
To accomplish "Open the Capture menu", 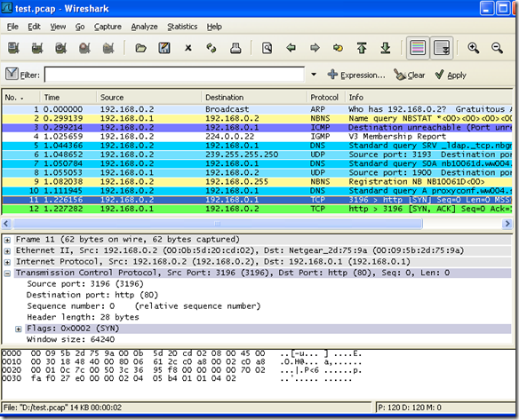I will 108,27.
